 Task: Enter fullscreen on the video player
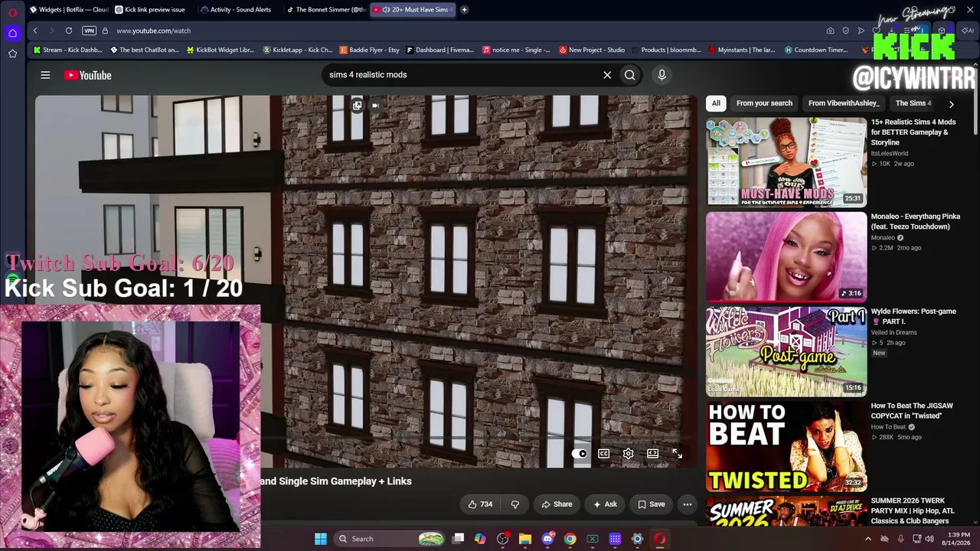pos(677,454)
